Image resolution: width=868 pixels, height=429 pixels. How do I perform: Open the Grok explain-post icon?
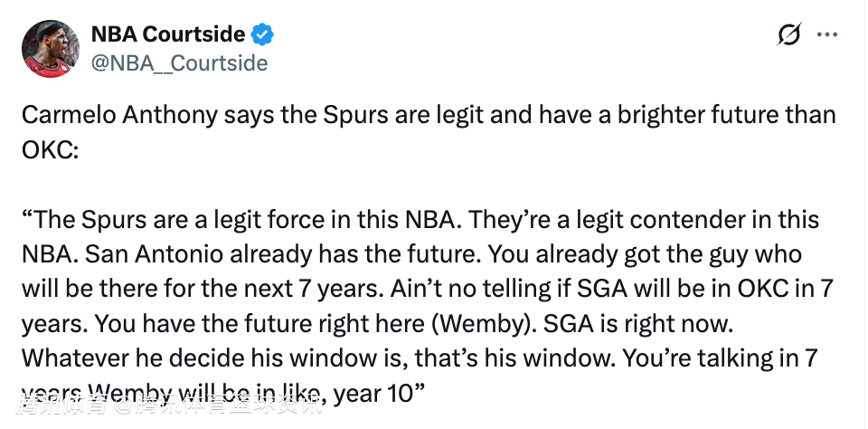(x=788, y=35)
